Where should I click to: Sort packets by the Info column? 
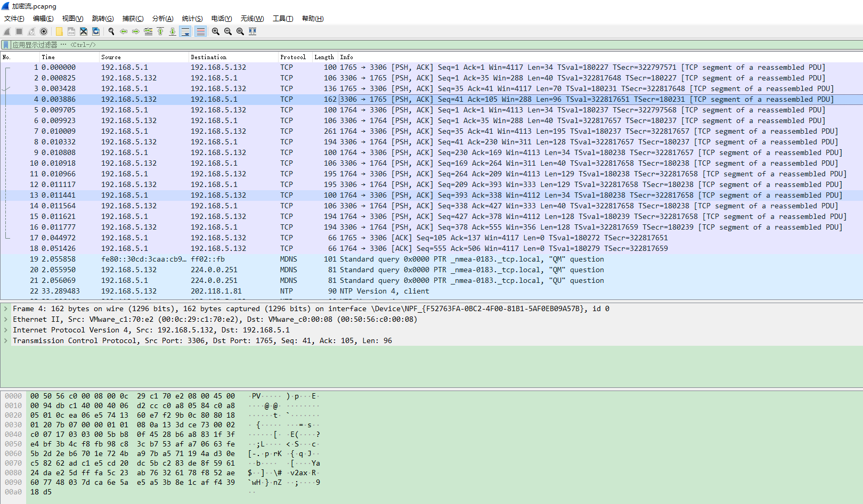pos(600,57)
